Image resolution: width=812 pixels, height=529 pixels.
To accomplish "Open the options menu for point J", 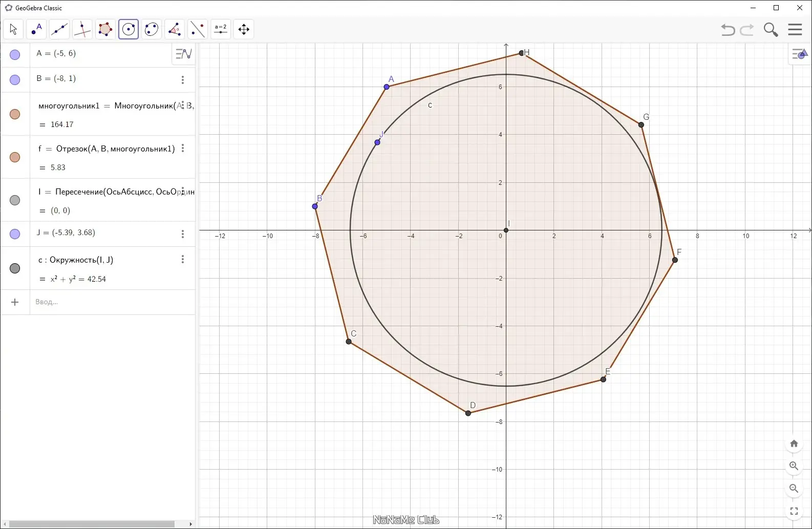I will [x=183, y=234].
